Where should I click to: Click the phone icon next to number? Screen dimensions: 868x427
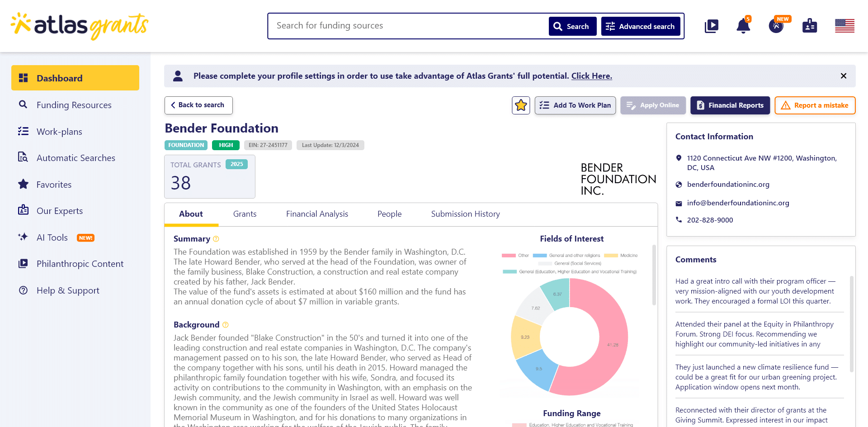[679, 220]
